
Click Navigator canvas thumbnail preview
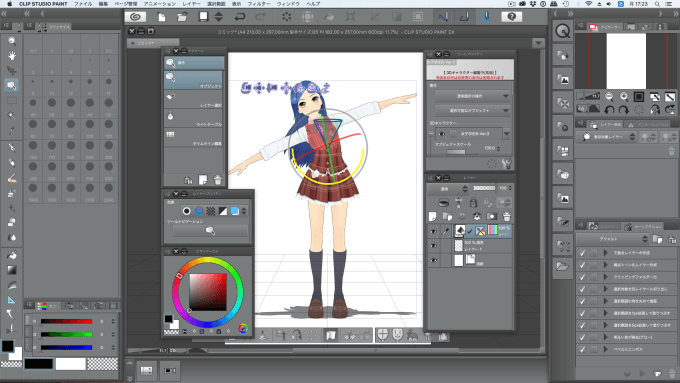(626, 61)
